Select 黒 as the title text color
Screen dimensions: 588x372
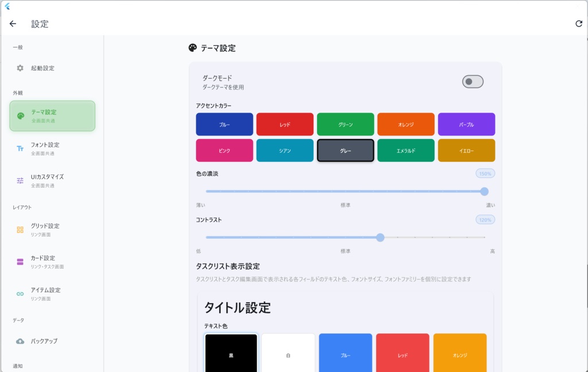pyautogui.click(x=231, y=354)
